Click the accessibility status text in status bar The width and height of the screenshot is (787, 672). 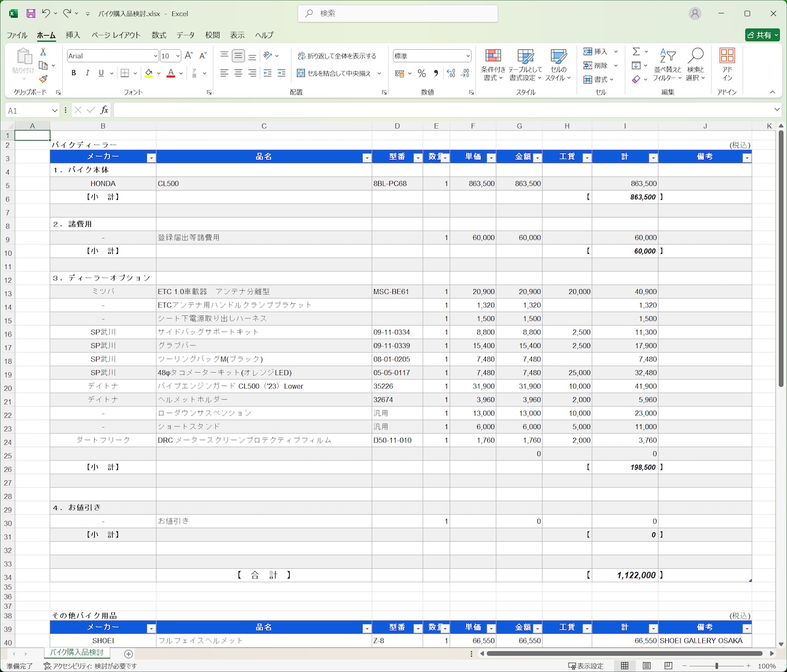tap(90, 666)
